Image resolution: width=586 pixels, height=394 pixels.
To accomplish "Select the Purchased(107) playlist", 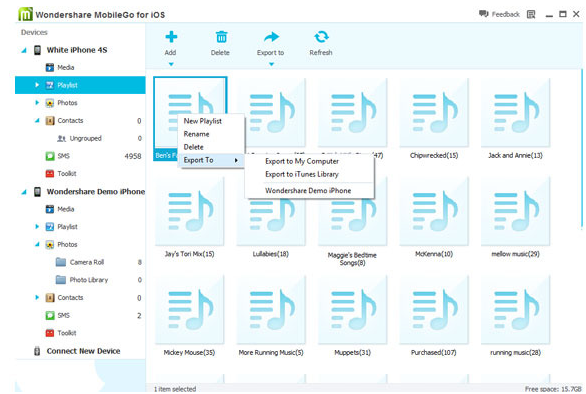I will pyautogui.click(x=434, y=310).
